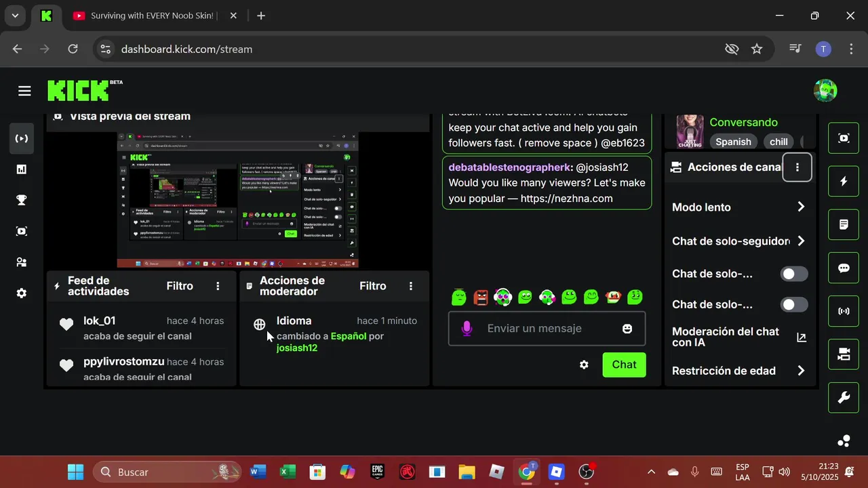Click the Conversando category link
The image size is (868, 488).
[x=743, y=122]
